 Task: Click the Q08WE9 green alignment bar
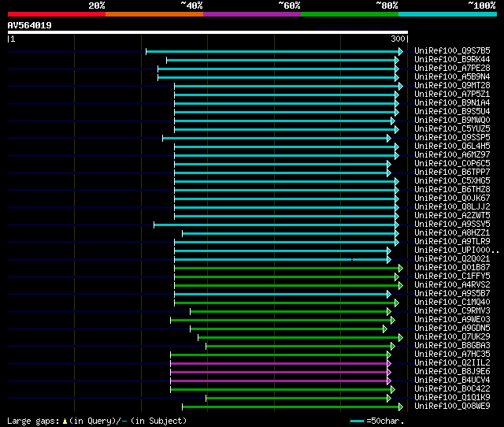coord(291,407)
